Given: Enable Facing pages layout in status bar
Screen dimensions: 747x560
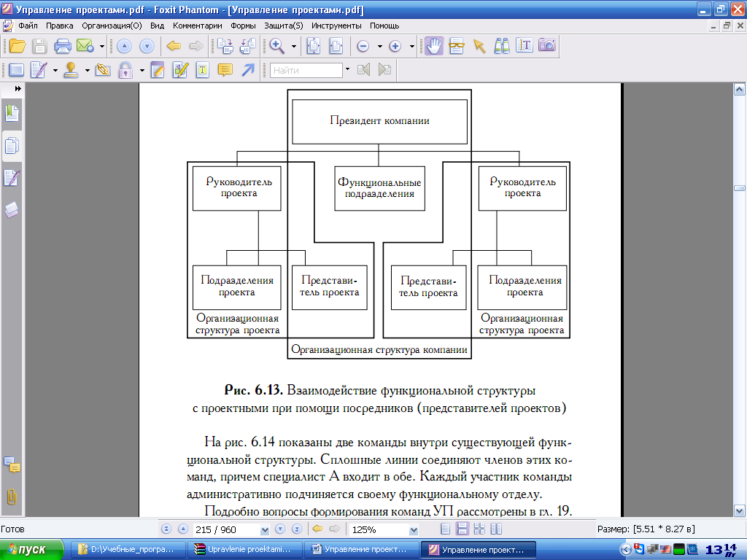Looking at the screenshot, I should click(479, 529).
